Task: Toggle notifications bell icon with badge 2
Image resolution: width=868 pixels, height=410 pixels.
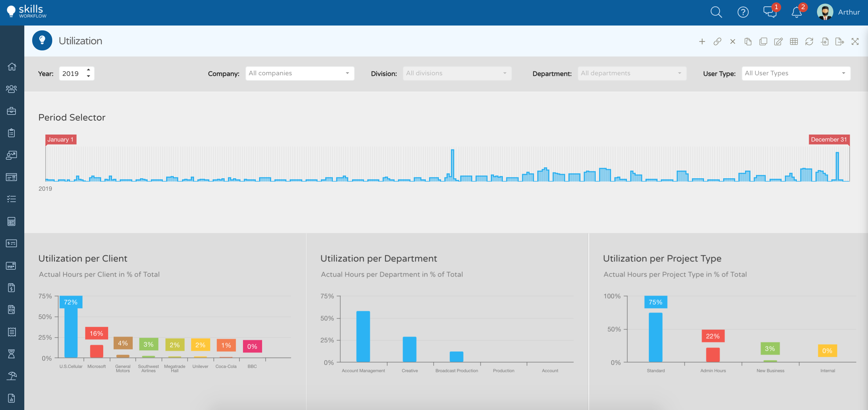Action: click(x=798, y=12)
